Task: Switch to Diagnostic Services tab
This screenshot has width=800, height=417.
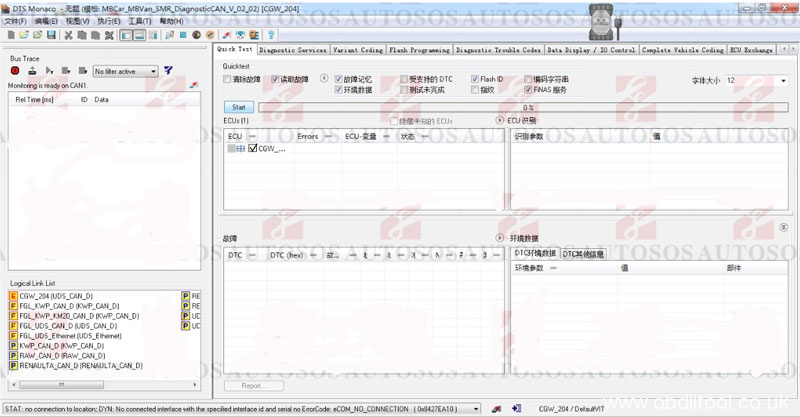Action: [x=292, y=50]
